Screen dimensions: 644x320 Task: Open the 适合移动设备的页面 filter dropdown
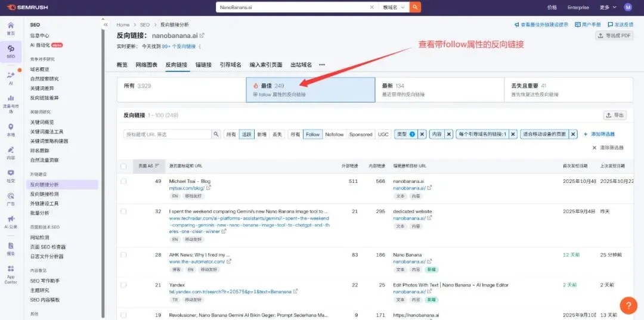click(544, 134)
